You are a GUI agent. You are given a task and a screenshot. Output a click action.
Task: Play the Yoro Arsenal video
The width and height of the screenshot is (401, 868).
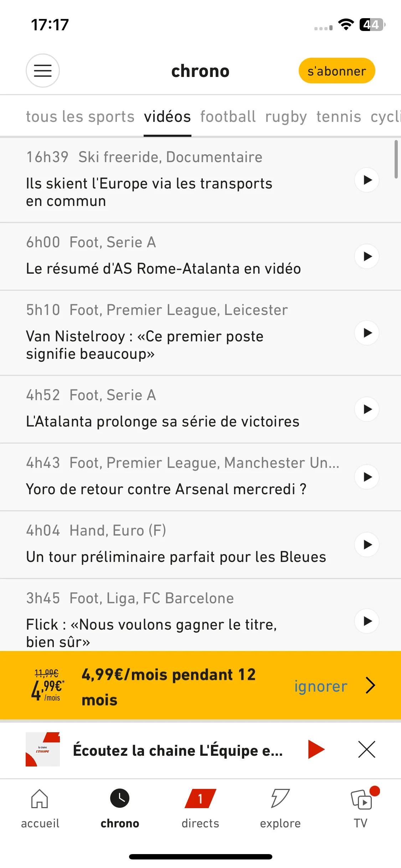click(367, 477)
